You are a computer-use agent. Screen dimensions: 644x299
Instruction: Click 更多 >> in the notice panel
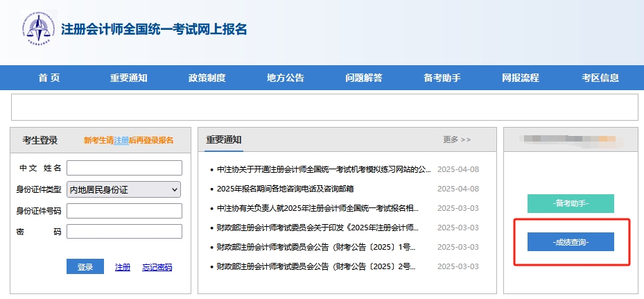pyautogui.click(x=457, y=139)
